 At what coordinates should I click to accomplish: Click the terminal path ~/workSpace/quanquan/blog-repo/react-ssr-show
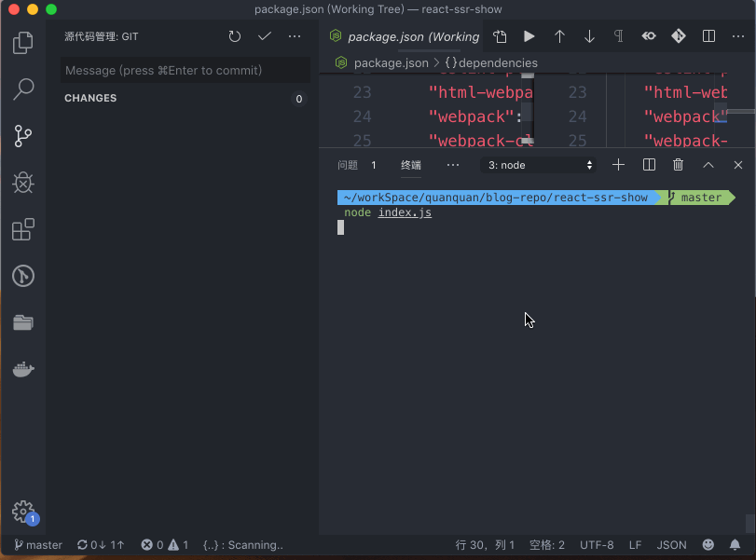pos(496,198)
